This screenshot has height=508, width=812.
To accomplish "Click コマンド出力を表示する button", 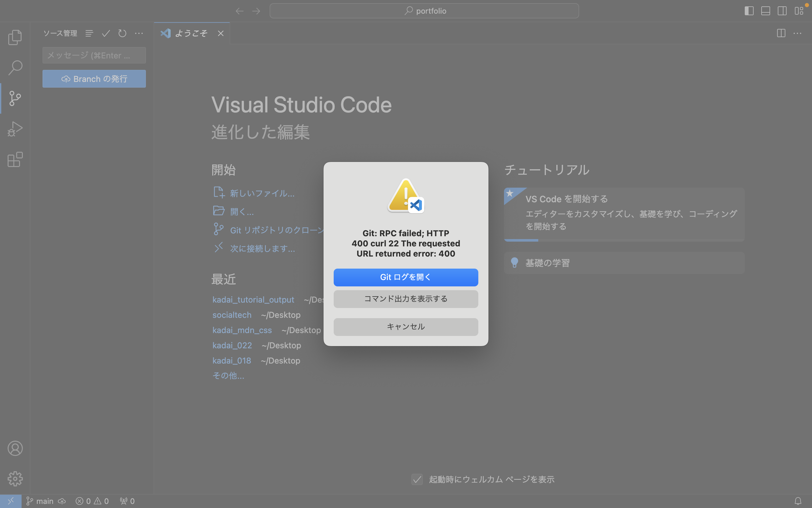I will [x=406, y=299].
